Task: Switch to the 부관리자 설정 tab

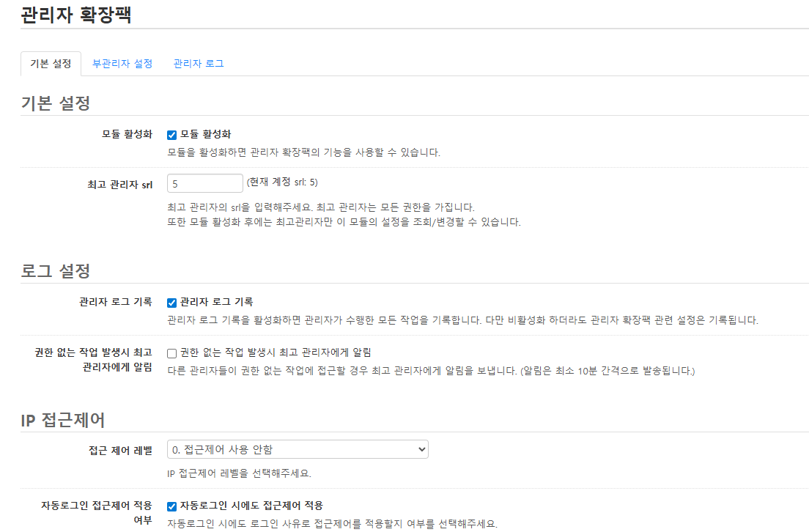Action: (x=122, y=64)
